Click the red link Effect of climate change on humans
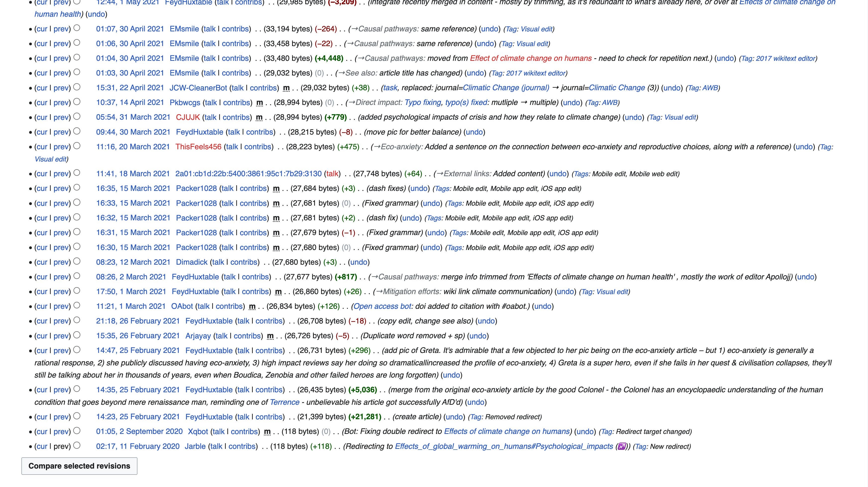The height and width of the screenshot is (487, 868). (531, 58)
